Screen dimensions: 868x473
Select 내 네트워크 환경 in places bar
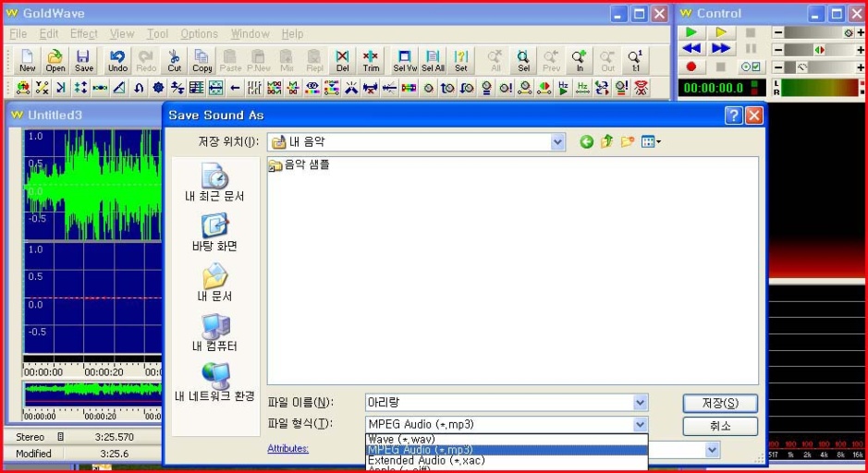[214, 382]
